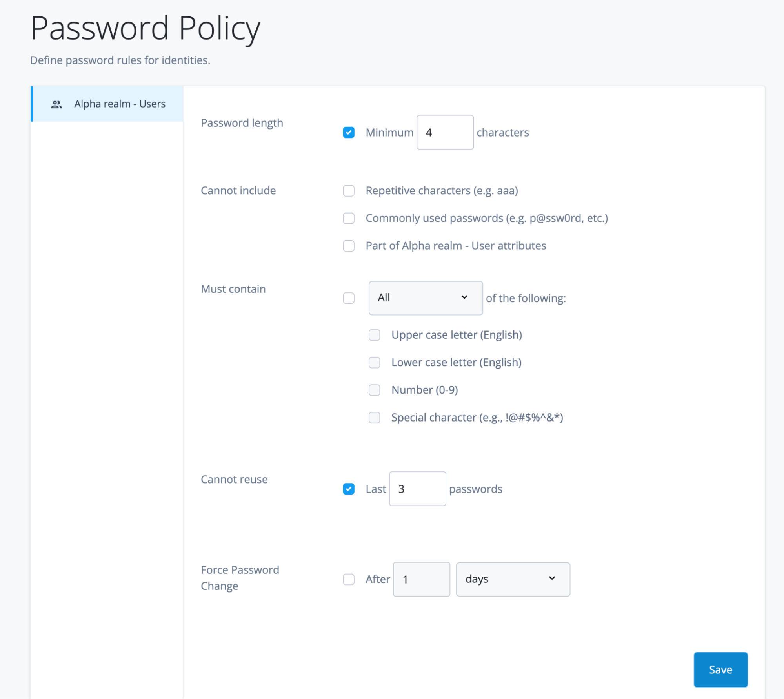Toggle Lower case letter requirement checkbox
The image size is (784, 699).
click(x=375, y=362)
